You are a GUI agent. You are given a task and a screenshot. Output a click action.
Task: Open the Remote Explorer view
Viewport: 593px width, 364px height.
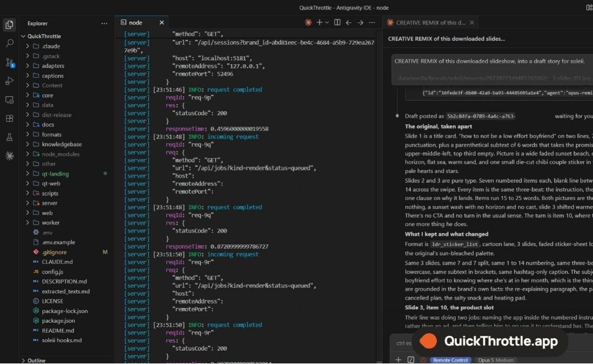9,100
